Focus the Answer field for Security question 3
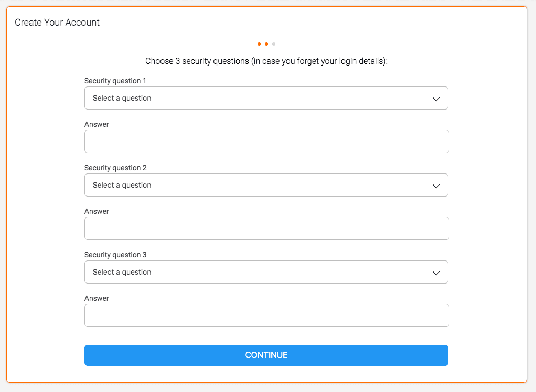The width and height of the screenshot is (536, 392). (x=266, y=315)
